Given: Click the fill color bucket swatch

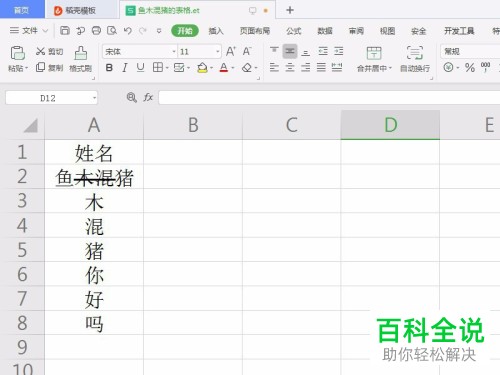Looking at the screenshot, I should tap(202, 68).
